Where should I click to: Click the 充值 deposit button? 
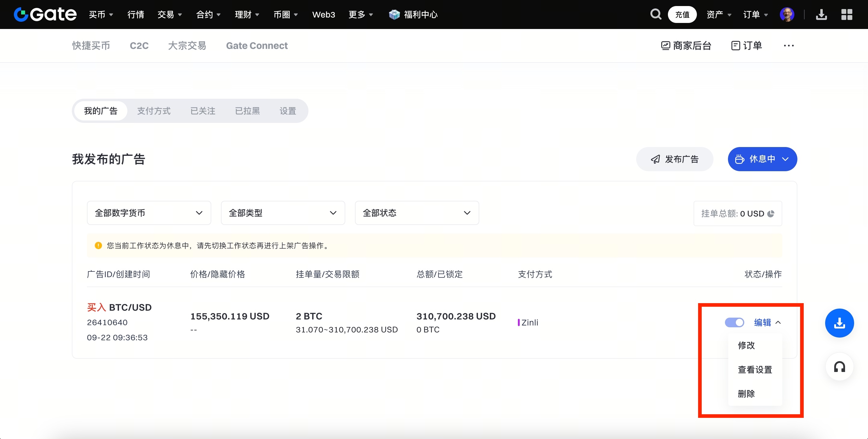pos(682,14)
